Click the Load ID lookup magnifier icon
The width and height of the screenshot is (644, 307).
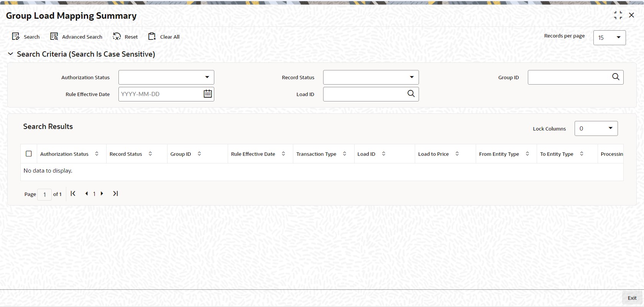[x=411, y=94]
